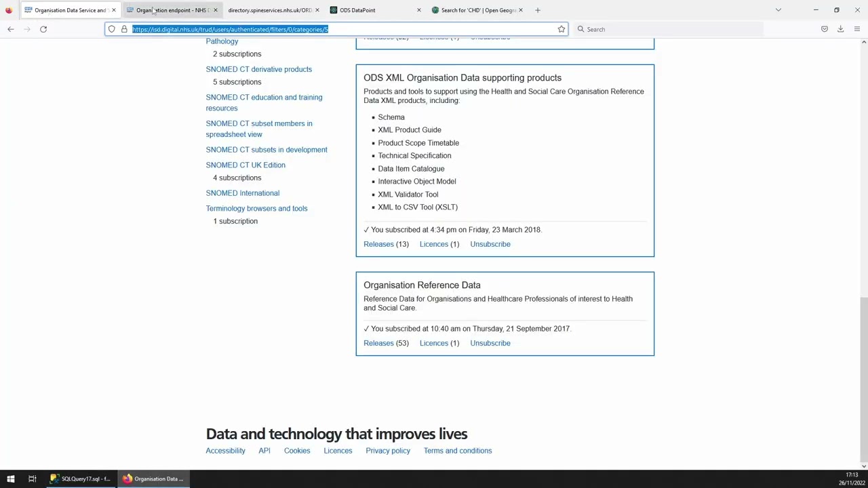Open the Windows Start menu
Image resolution: width=868 pixels, height=488 pixels.
[x=10, y=479]
